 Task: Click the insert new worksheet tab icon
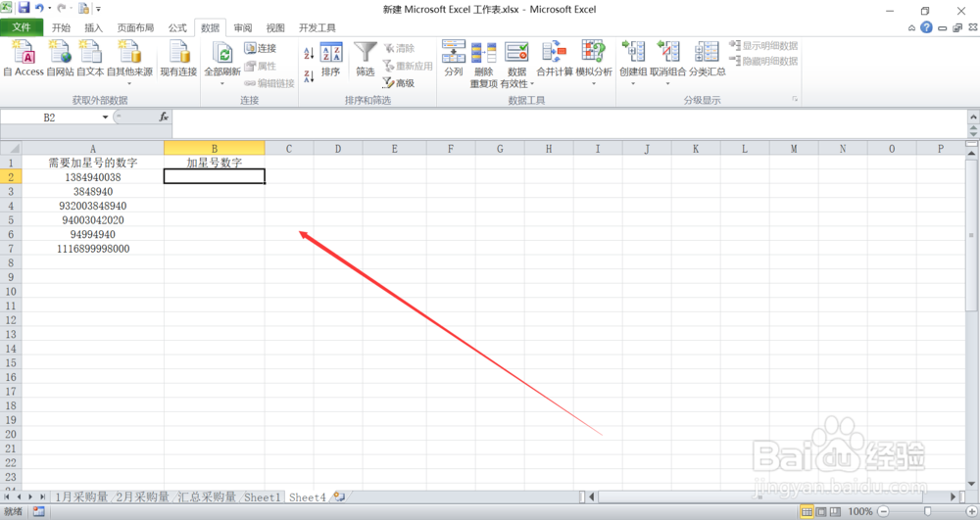tap(339, 496)
